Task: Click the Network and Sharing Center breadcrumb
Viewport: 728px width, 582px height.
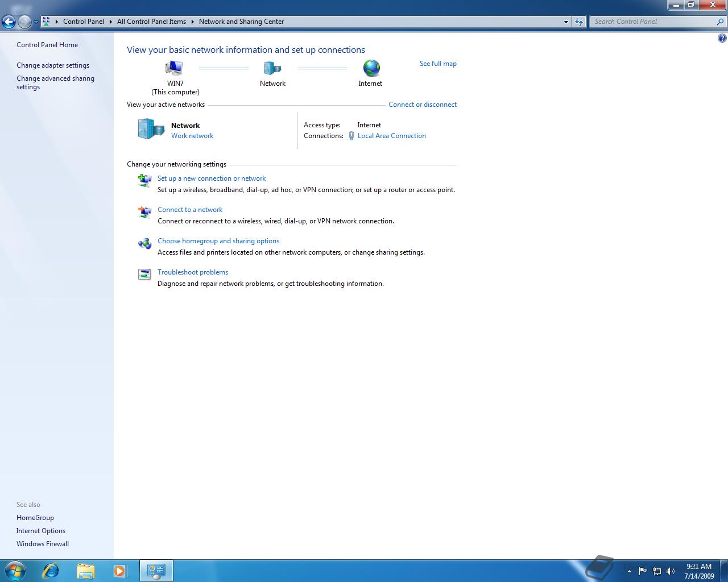Action: [241, 22]
